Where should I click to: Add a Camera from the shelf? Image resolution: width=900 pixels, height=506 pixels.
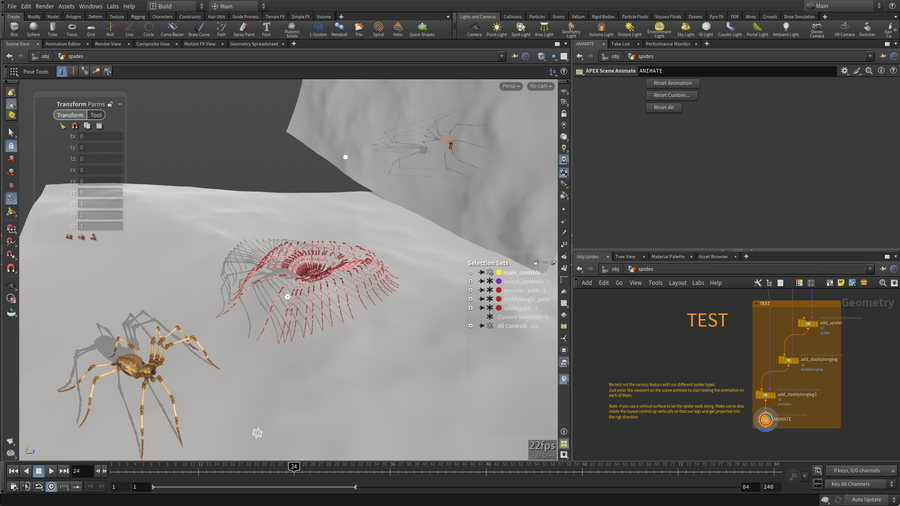click(474, 29)
